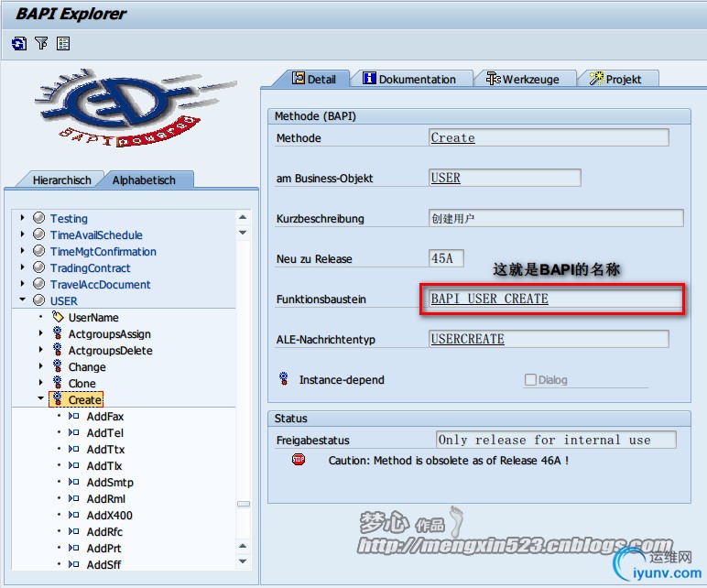The image size is (707, 588).
Task: Follow the Create method link
Action: tap(452, 137)
